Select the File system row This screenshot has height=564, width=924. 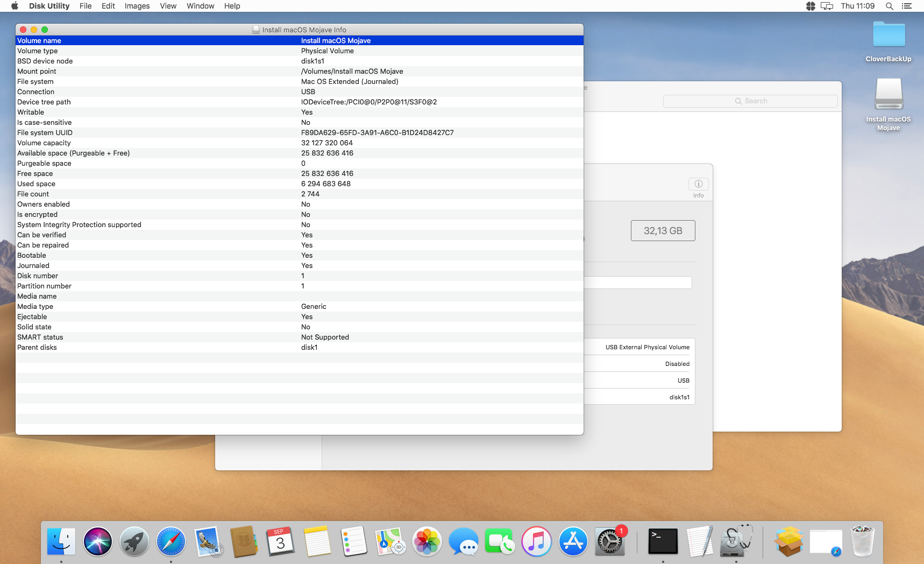(300, 81)
